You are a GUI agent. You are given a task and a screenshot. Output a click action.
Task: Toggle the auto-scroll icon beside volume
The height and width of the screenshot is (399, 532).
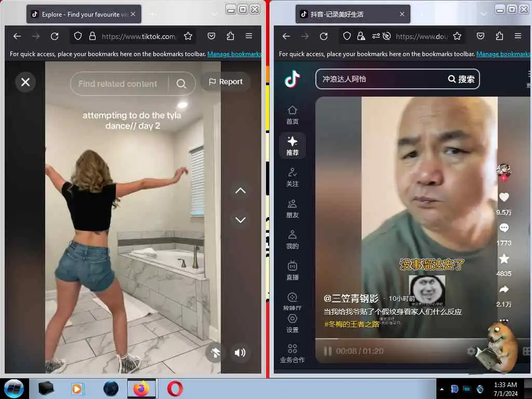(215, 353)
